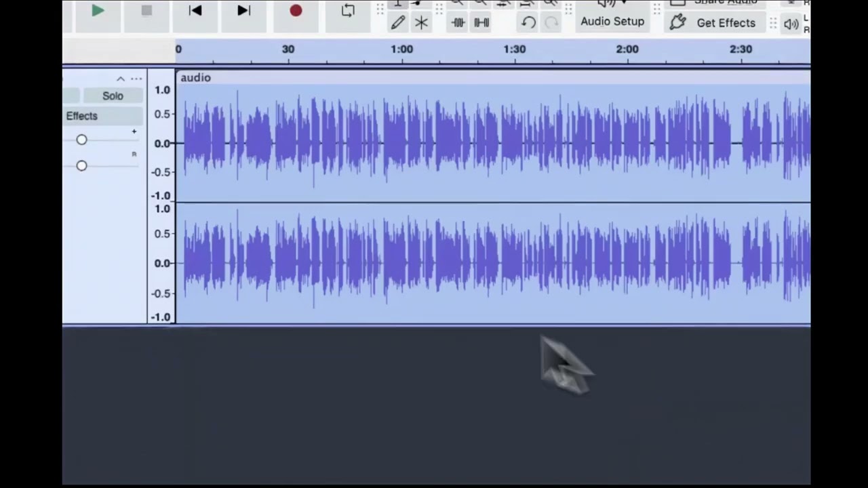This screenshot has height=488, width=868.
Task: Start playback with the green Play button
Action: (98, 12)
